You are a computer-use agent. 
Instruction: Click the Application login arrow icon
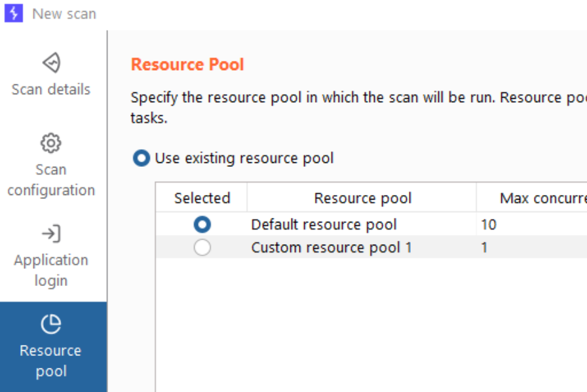pyautogui.click(x=51, y=234)
